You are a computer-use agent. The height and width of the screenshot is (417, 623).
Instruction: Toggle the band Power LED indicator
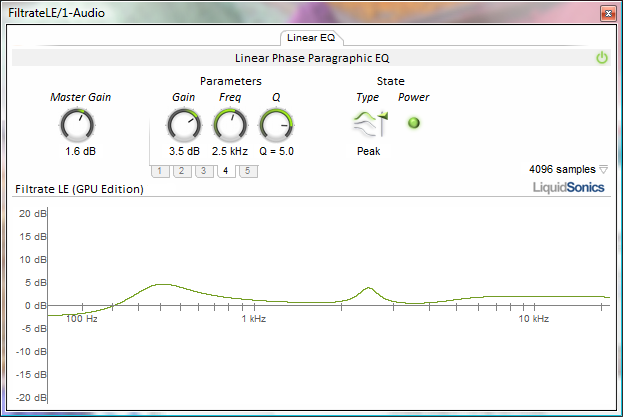pos(413,123)
